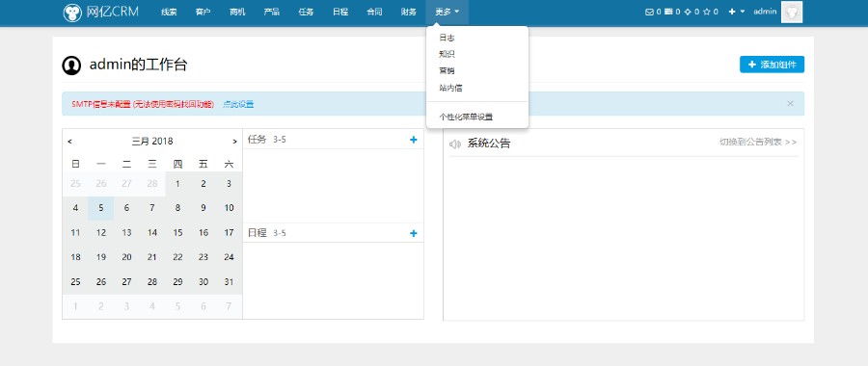The width and height of the screenshot is (868, 366).
Task: Open the mail messages envelope icon
Action: pyautogui.click(x=649, y=12)
